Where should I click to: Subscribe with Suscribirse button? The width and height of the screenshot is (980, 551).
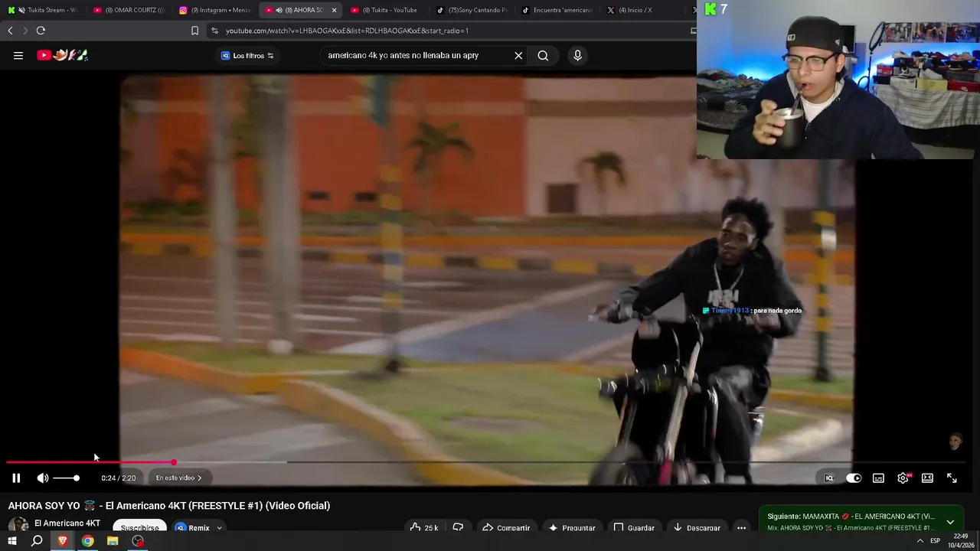tap(139, 527)
